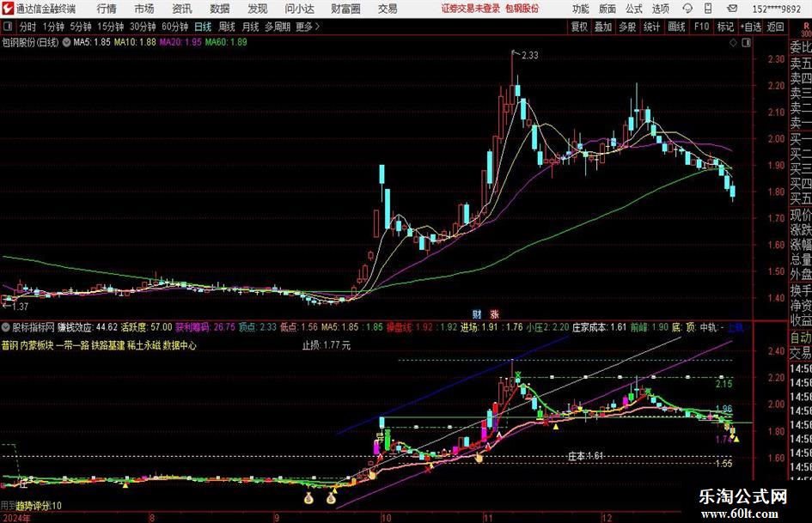Click the 叠加 toolbar button
The height and width of the screenshot is (523, 812).
tap(603, 27)
